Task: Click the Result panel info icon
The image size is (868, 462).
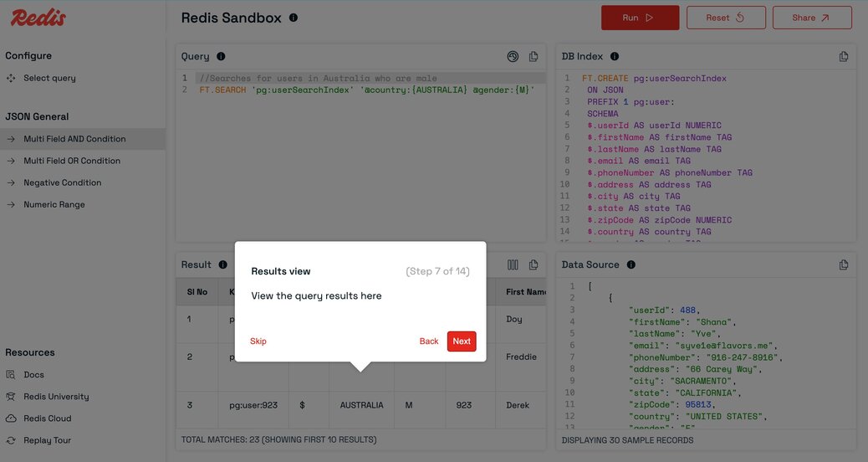Action: point(223,264)
